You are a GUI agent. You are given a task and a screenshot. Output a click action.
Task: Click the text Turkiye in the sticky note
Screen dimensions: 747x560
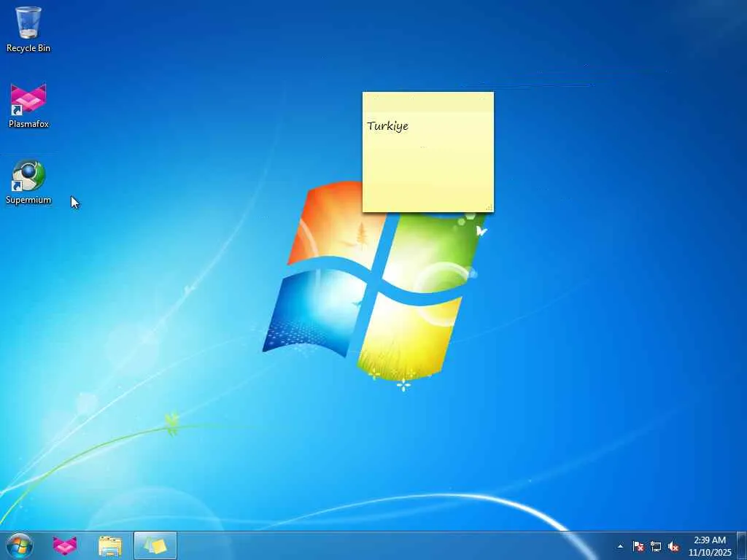pyautogui.click(x=388, y=126)
